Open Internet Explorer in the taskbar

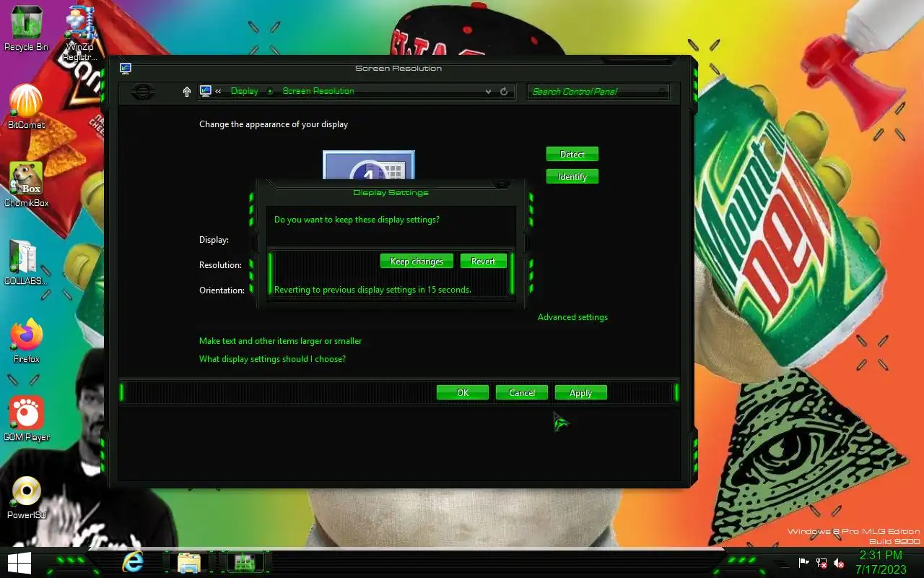(133, 562)
